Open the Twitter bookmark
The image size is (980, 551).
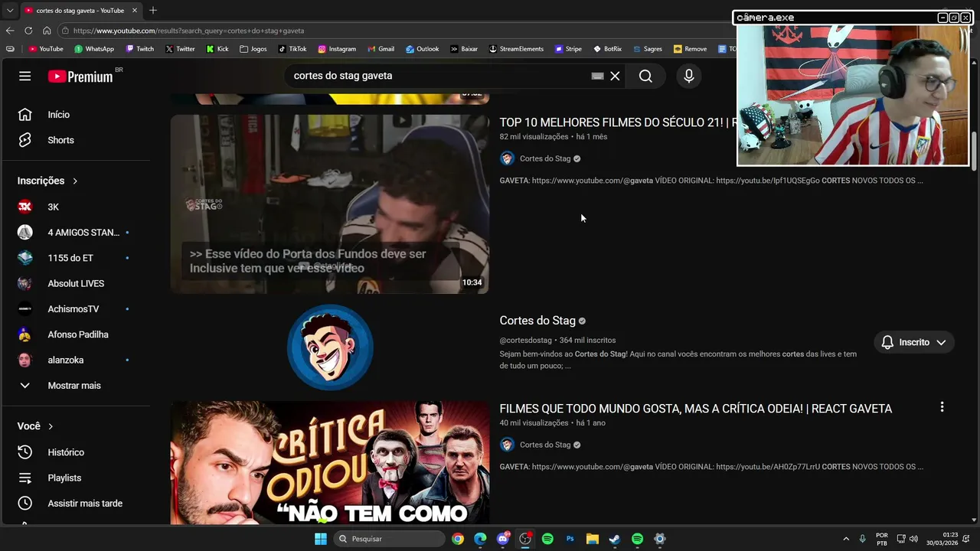click(180, 49)
